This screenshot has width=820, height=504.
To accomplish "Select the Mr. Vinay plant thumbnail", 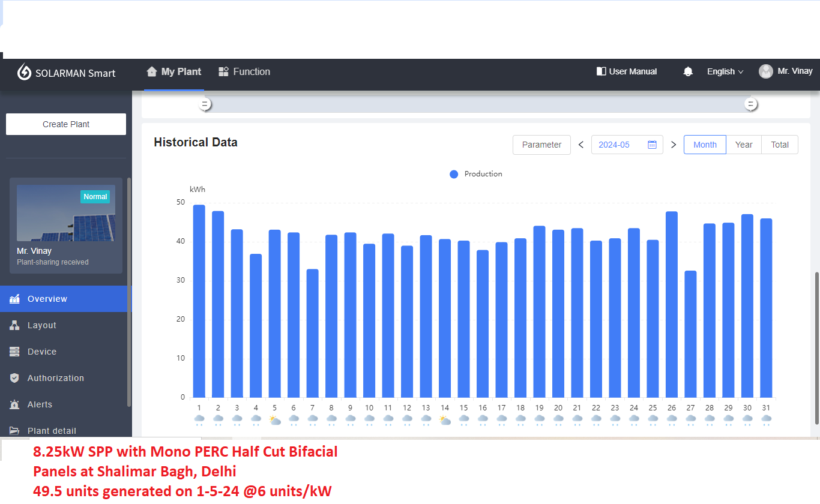I will [66, 213].
